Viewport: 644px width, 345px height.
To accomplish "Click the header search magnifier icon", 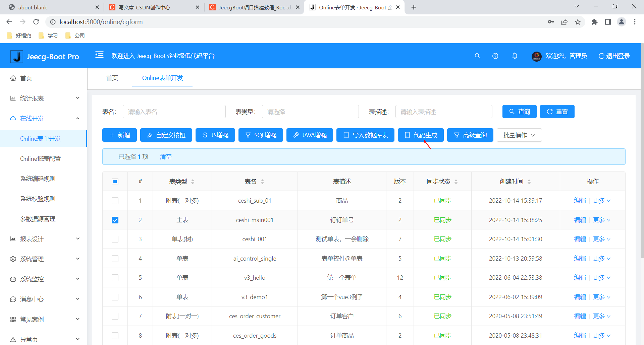I will click(477, 56).
